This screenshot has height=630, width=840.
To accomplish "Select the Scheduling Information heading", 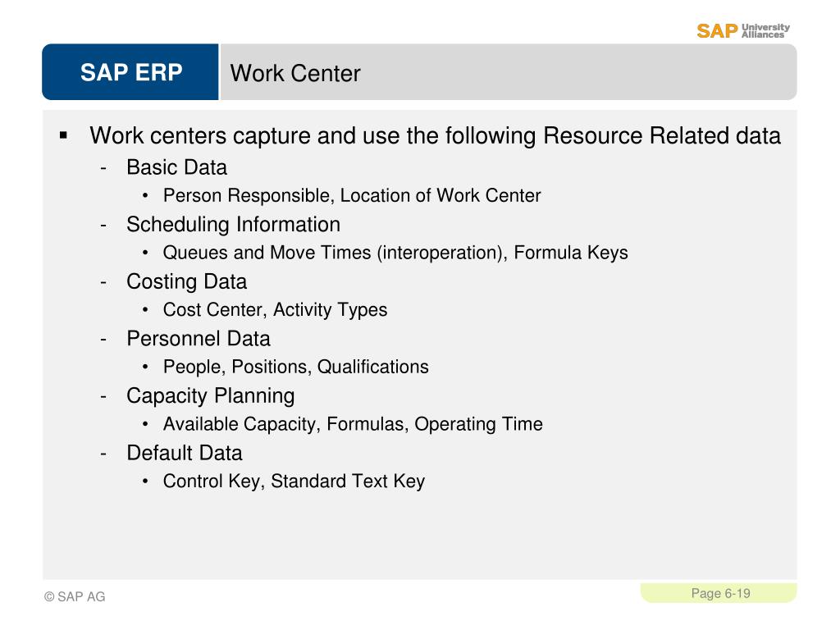I will tap(234, 225).
